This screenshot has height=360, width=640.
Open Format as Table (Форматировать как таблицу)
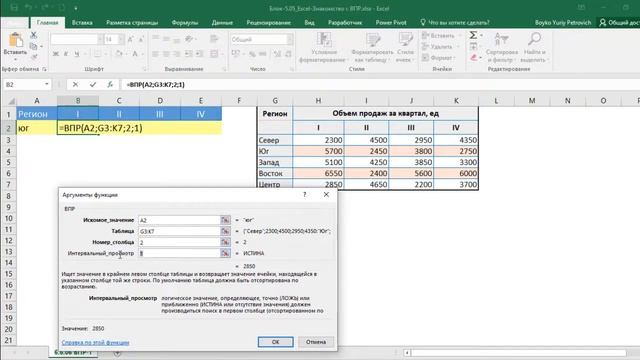click(372, 48)
